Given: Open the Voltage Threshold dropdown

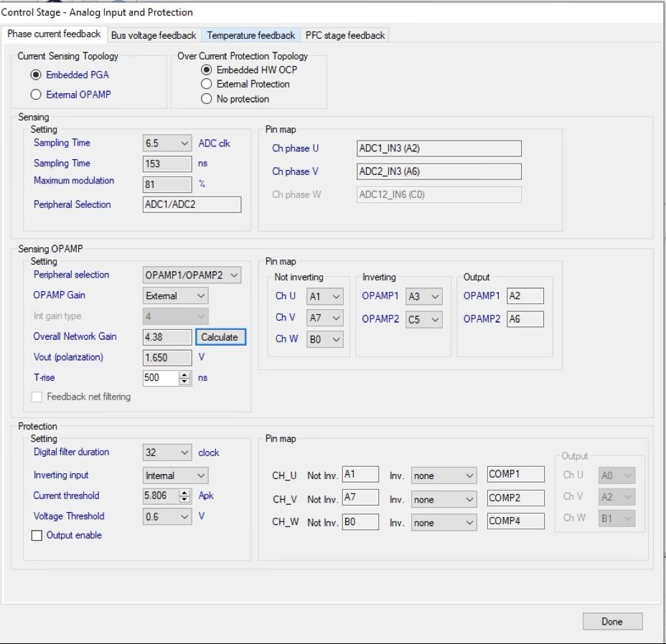Looking at the screenshot, I should (167, 516).
